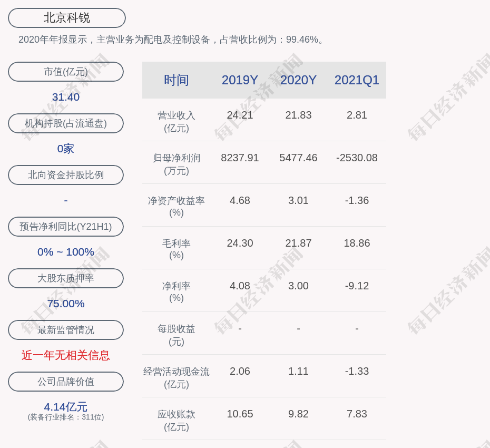490x448 pixels.
Task: Click the 2020Y column header
Action: click(298, 80)
